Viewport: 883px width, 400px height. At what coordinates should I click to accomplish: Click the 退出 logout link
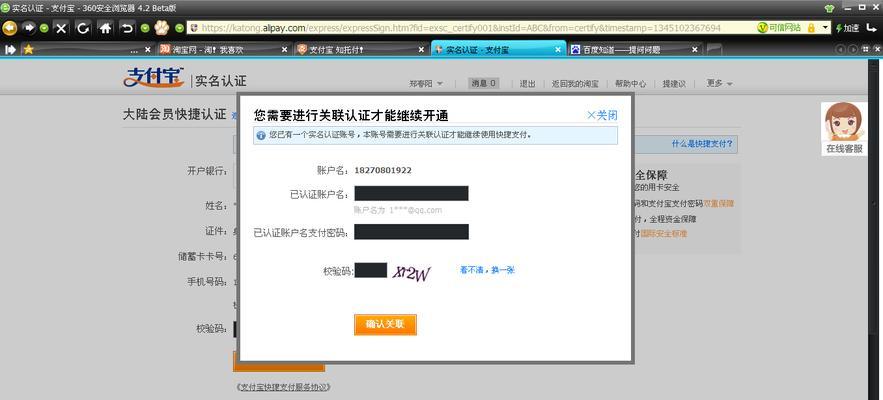(527, 83)
